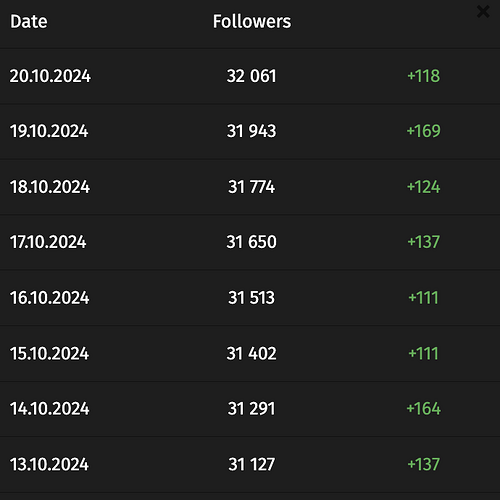The height and width of the screenshot is (500, 500).
Task: Select the 19.10.2024 date entry
Action: [49, 131]
